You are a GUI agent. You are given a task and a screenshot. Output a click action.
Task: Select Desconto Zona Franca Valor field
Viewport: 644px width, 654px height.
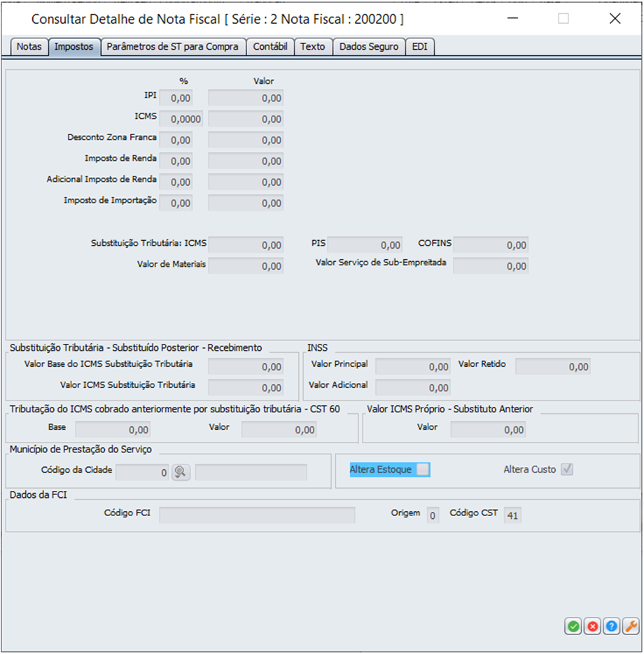coord(246,140)
